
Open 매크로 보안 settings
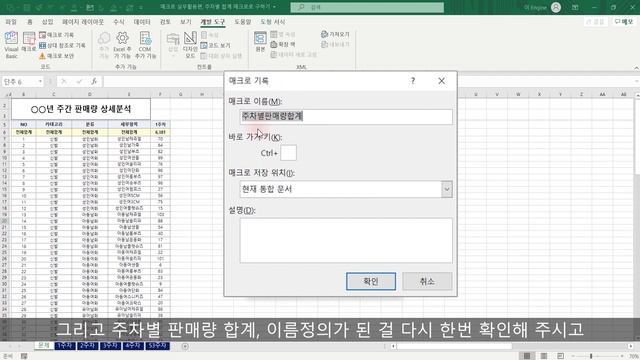point(57,56)
